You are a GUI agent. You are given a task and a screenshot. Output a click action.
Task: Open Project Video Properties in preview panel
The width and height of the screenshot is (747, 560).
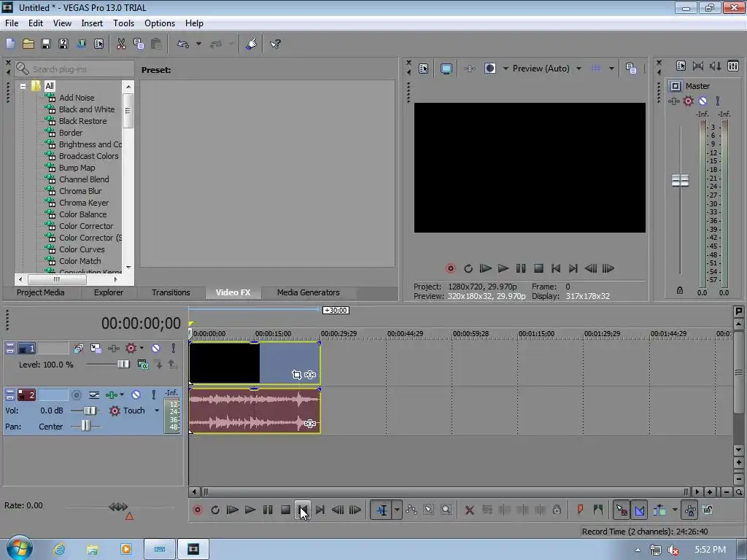click(x=424, y=69)
